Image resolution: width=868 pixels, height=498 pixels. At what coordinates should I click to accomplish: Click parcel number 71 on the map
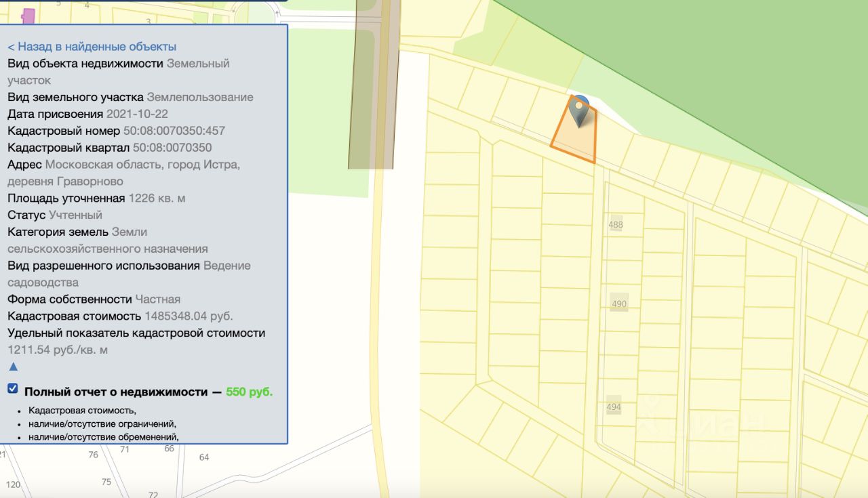point(125,449)
